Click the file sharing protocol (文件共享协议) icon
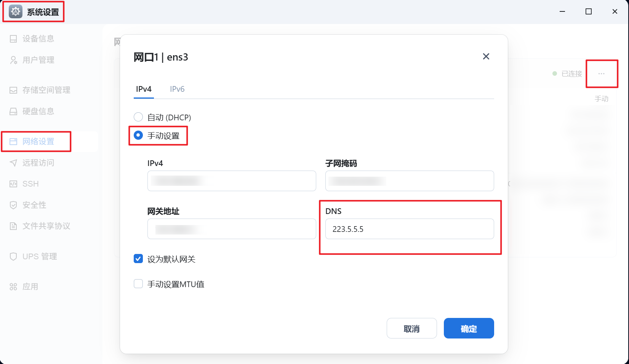This screenshot has height=364, width=629. [x=13, y=226]
